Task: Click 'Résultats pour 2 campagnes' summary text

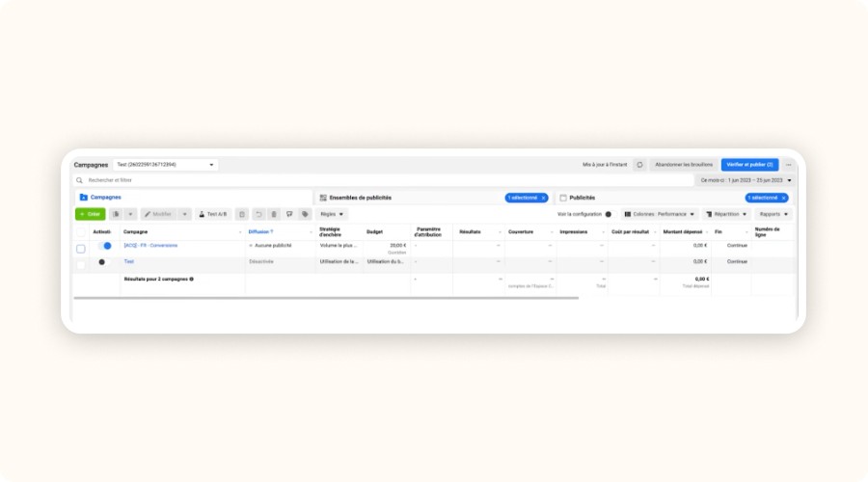Action: click(x=155, y=280)
